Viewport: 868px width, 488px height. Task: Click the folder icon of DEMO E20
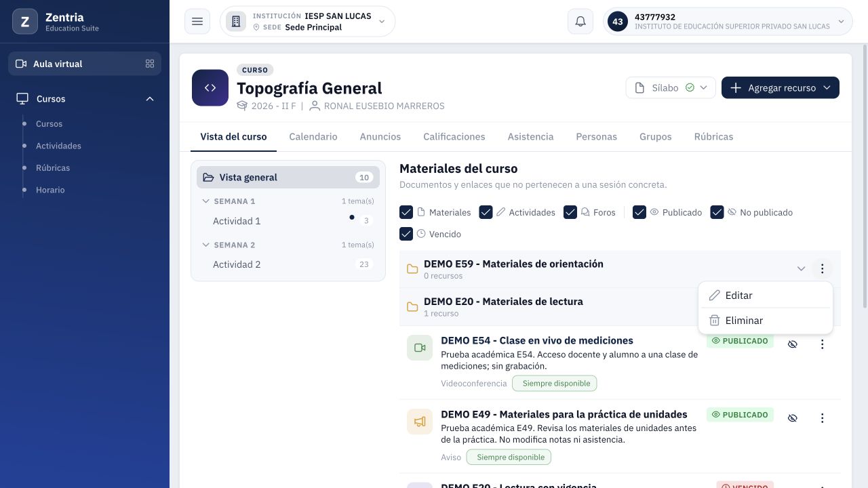tap(412, 307)
